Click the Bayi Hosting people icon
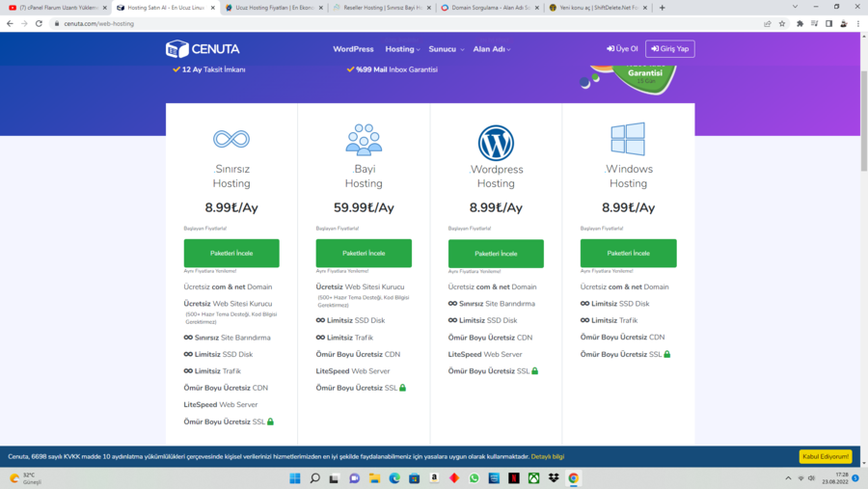The image size is (868, 489). (x=364, y=140)
